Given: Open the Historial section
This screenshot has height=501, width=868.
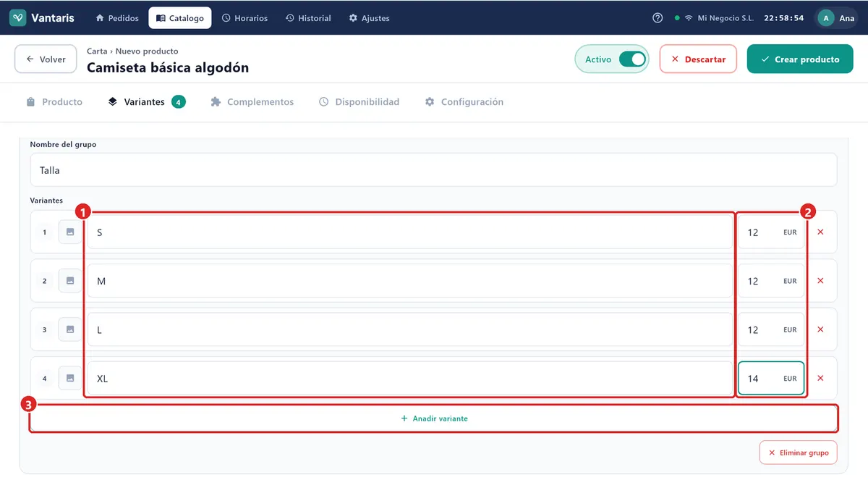Looking at the screenshot, I should pos(308,18).
